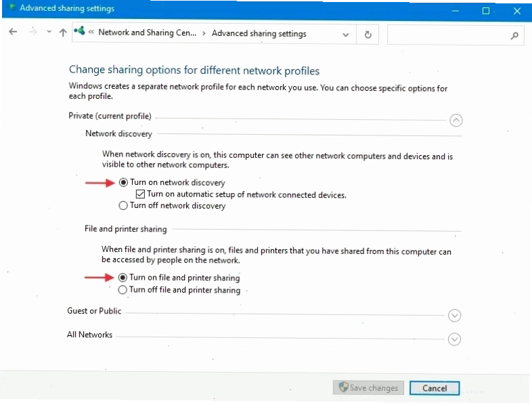Go up one level with up arrow
532x403 pixels.
click(63, 33)
